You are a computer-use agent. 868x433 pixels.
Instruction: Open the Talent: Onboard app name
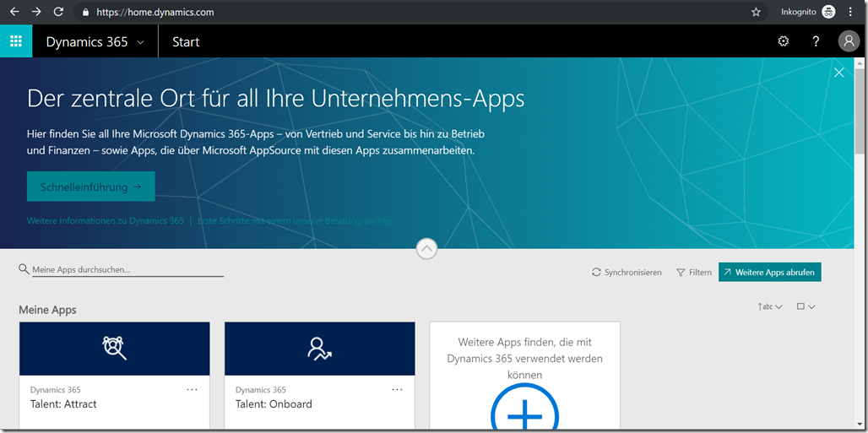pyautogui.click(x=274, y=404)
